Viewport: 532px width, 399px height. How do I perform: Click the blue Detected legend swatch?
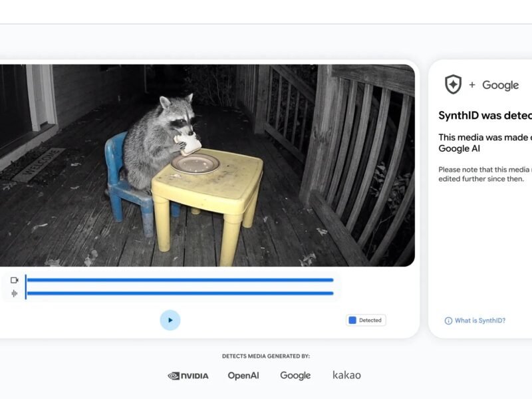[352, 321]
